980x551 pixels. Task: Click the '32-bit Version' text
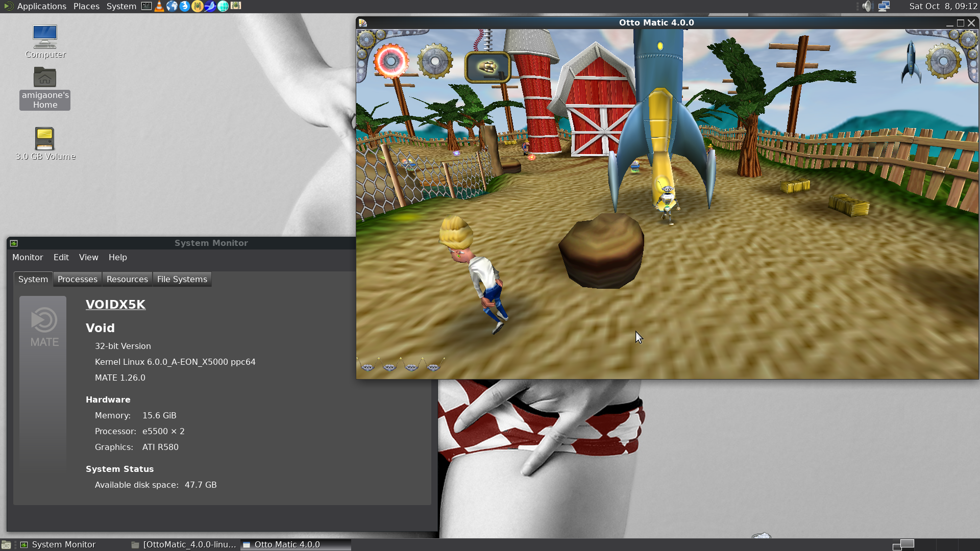[x=122, y=346]
